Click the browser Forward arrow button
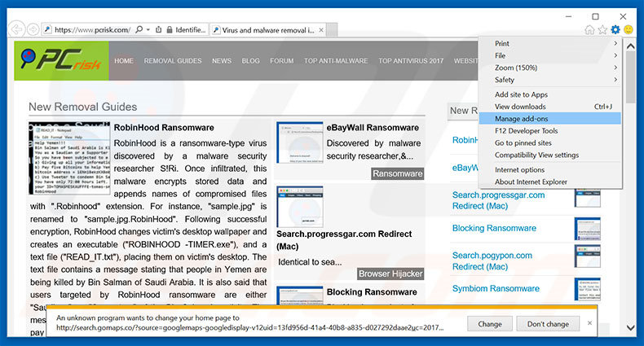 tap(33, 29)
